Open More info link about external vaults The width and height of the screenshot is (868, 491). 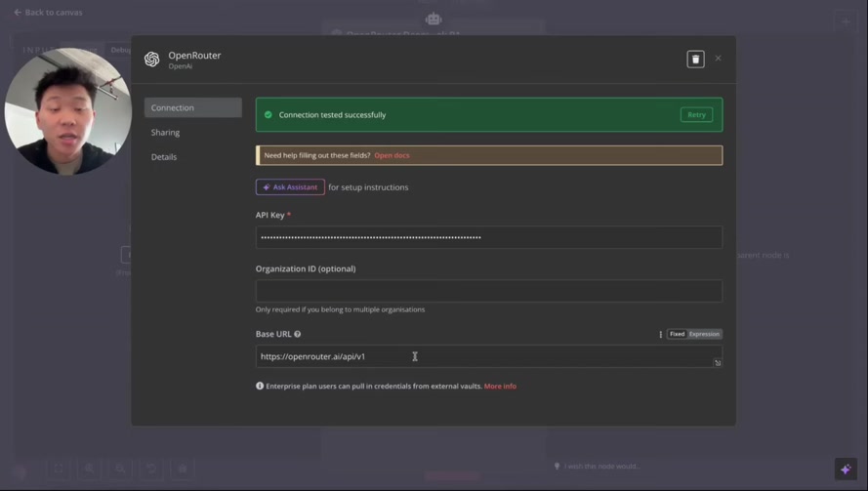point(500,387)
